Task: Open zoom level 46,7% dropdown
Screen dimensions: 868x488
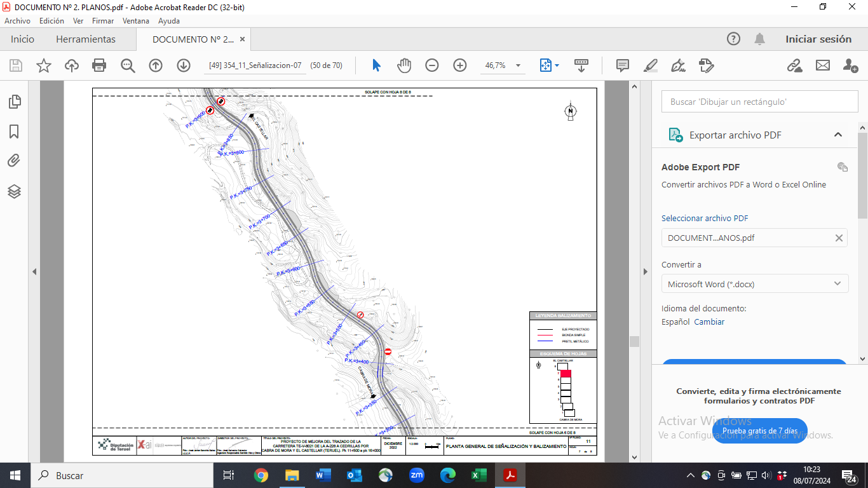Action: point(518,65)
